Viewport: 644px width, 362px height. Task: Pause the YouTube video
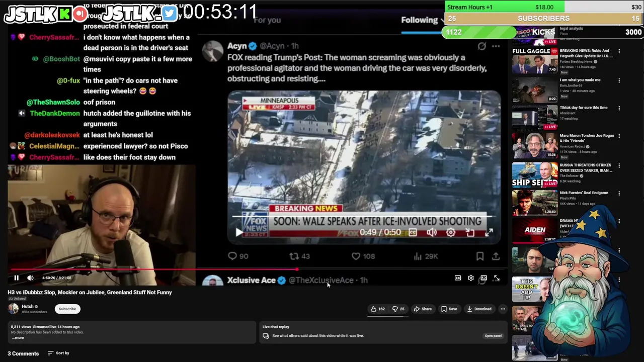point(16,278)
